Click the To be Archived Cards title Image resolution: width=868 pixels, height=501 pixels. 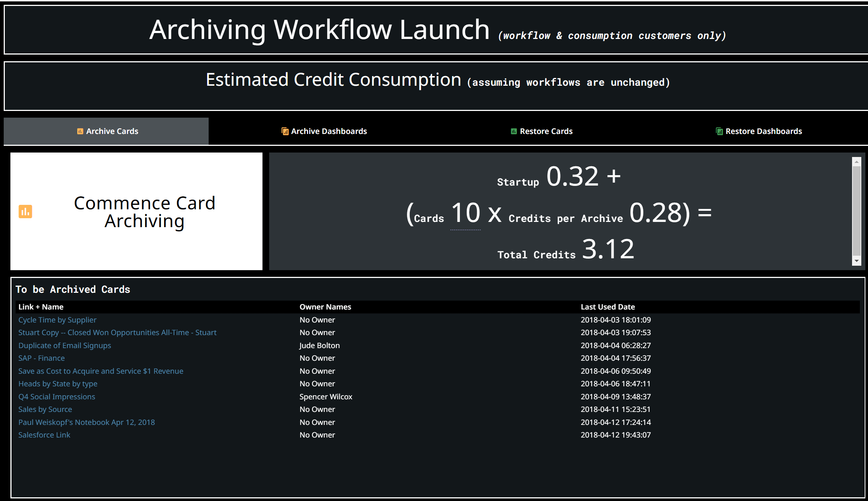73,289
